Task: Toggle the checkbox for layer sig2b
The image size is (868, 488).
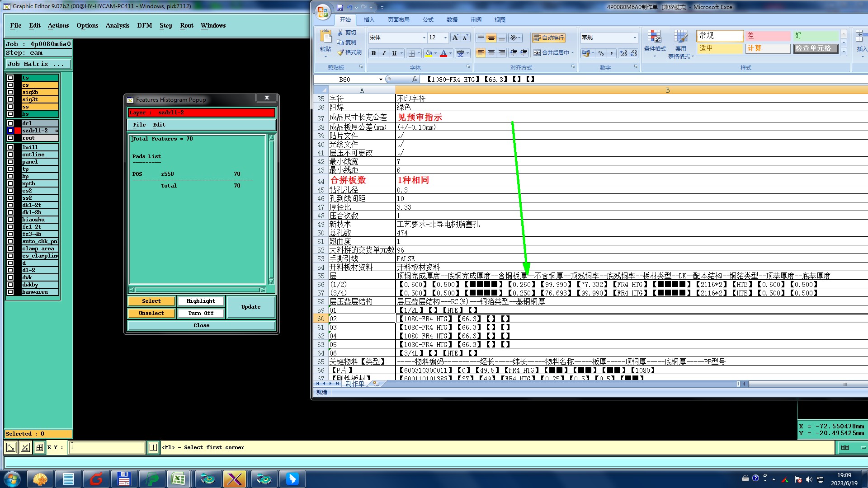Action: pyautogui.click(x=10, y=92)
